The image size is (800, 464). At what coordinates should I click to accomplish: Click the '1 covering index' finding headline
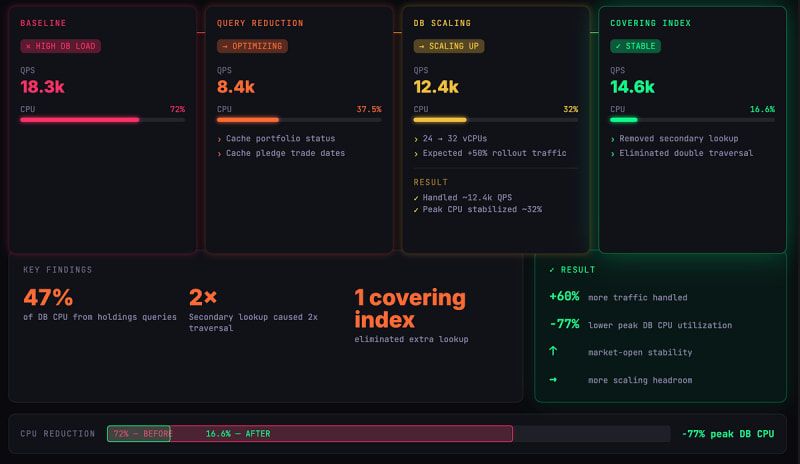(x=410, y=308)
